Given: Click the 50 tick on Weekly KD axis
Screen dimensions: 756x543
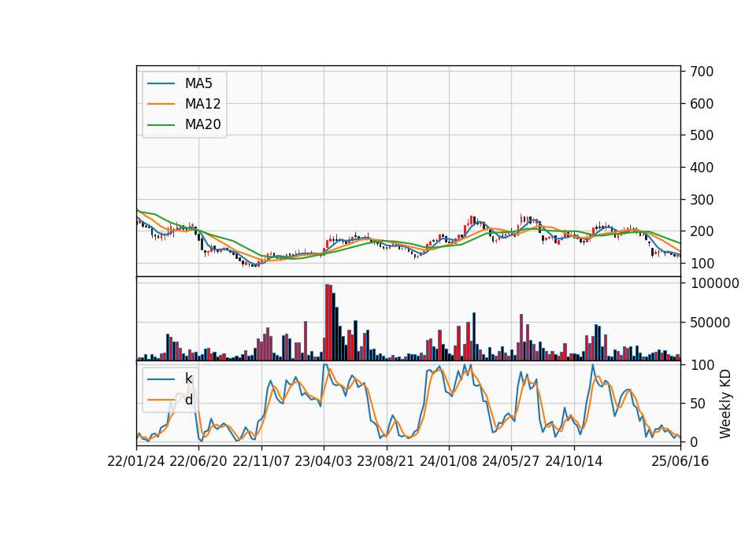Looking at the screenshot, I should pos(698,404).
